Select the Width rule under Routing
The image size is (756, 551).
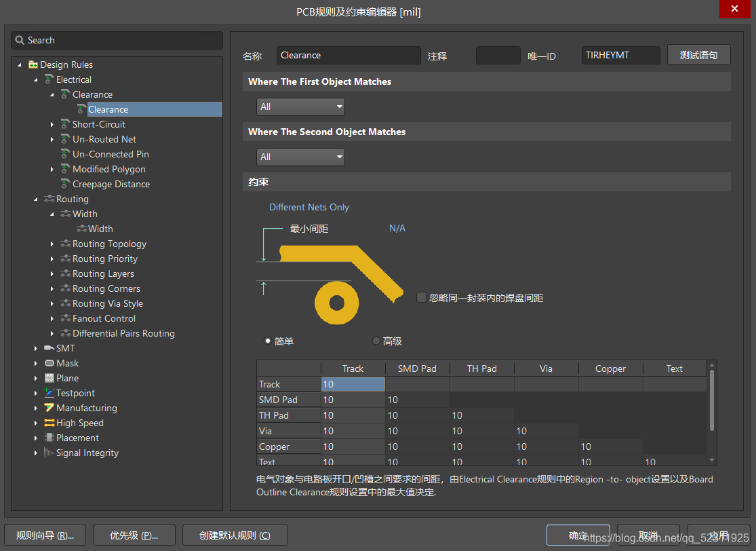click(100, 229)
